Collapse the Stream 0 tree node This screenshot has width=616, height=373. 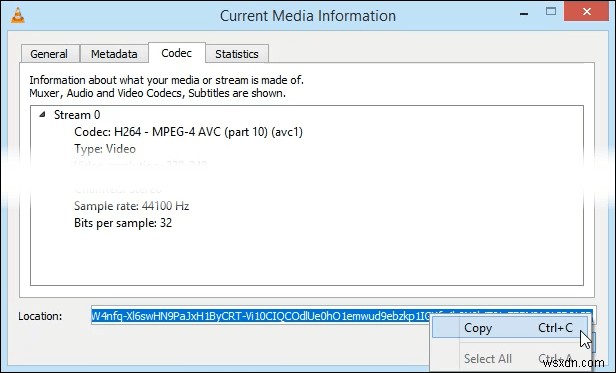42,114
